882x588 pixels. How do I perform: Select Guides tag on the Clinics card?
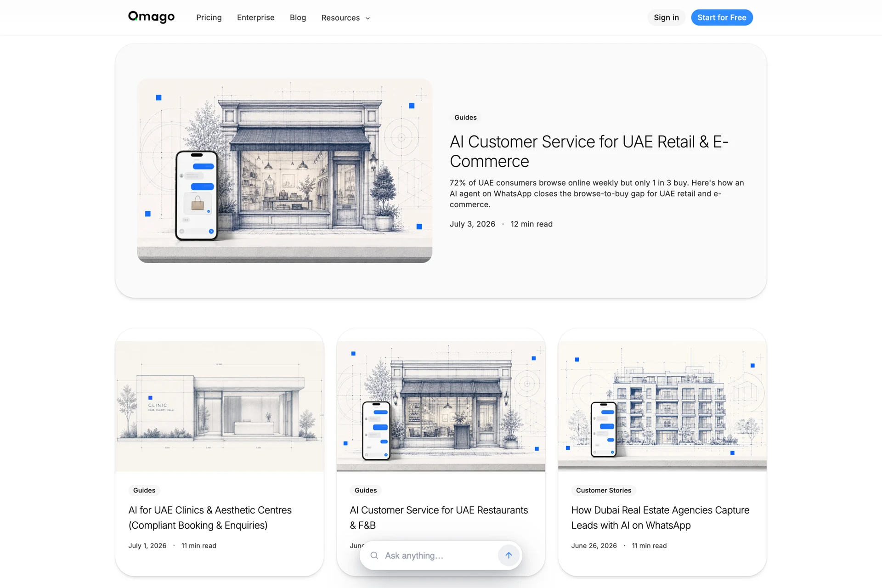coord(144,490)
